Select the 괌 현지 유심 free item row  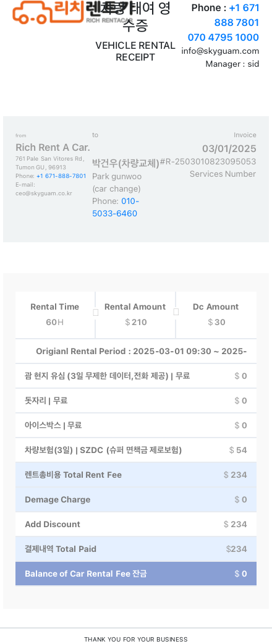(x=136, y=376)
